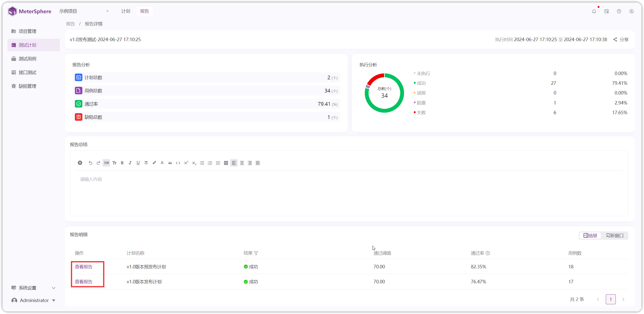Open the font color (A) tool

point(162,163)
